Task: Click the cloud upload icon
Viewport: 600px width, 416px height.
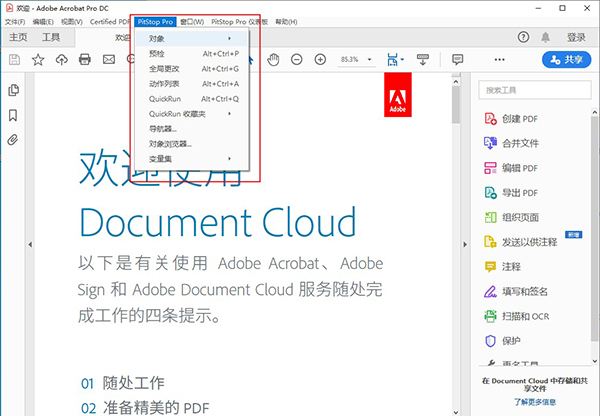Action: click(x=61, y=60)
